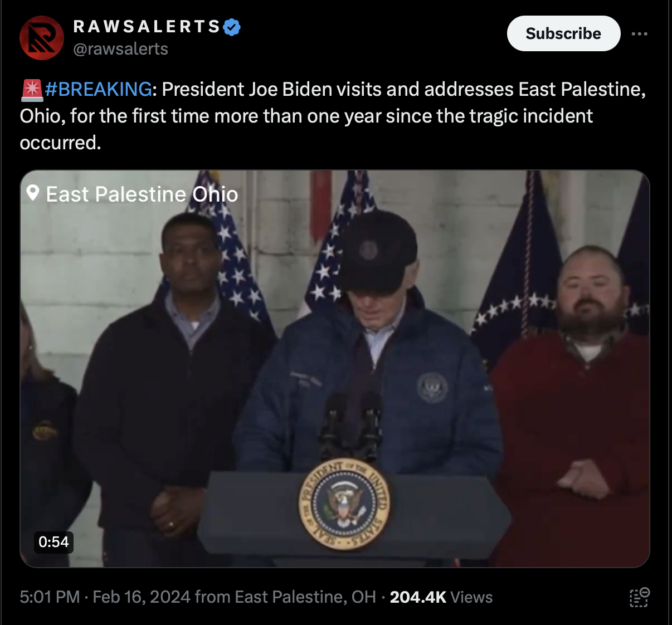
Task: Click the Feb 16, 2024 date
Action: (x=142, y=597)
